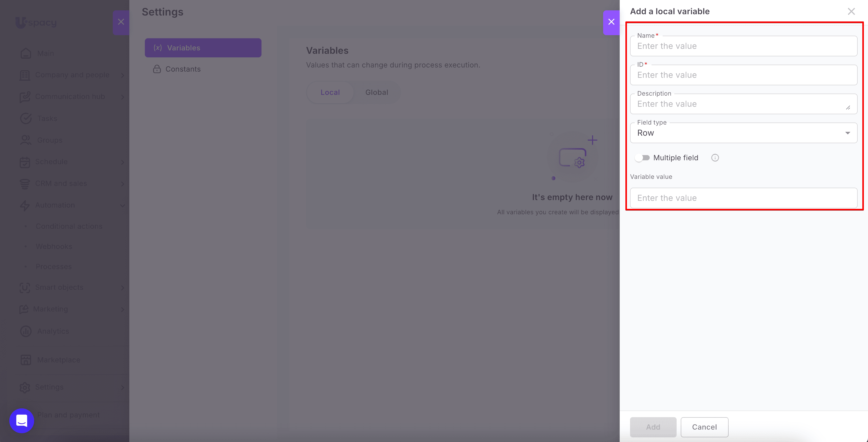Image resolution: width=868 pixels, height=442 pixels.
Task: Open the Field type dropdown
Action: click(744, 133)
